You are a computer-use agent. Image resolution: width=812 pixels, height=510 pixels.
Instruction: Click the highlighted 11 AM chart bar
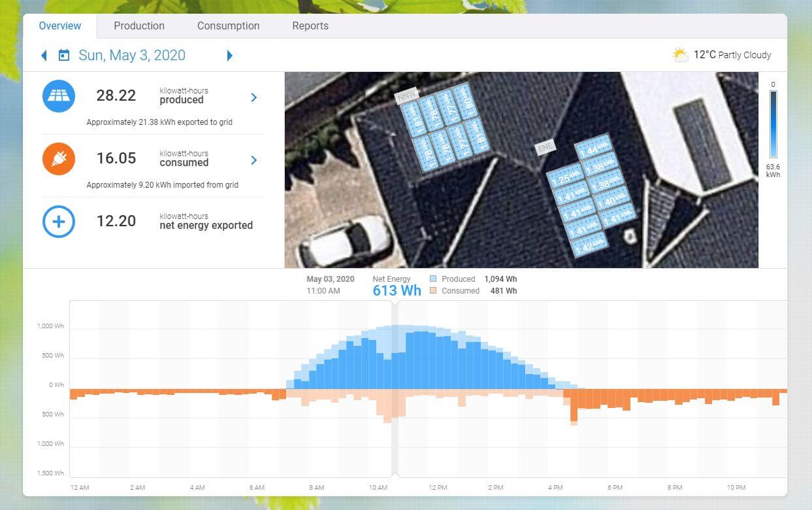pos(395,366)
